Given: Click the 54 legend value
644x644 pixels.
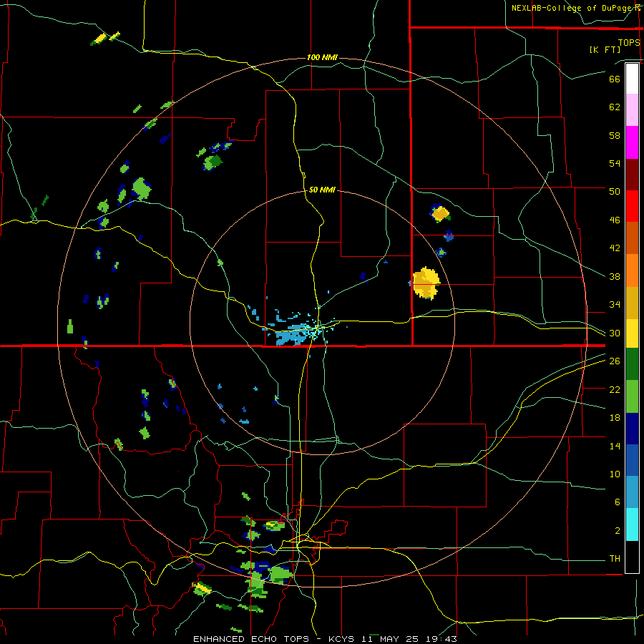Looking at the screenshot, I should pos(615,163).
